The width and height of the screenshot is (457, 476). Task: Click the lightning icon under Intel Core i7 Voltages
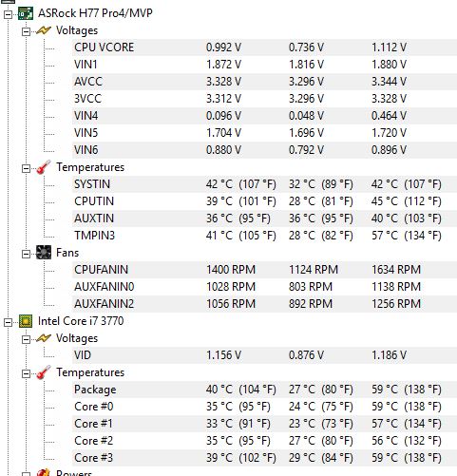tap(44, 338)
